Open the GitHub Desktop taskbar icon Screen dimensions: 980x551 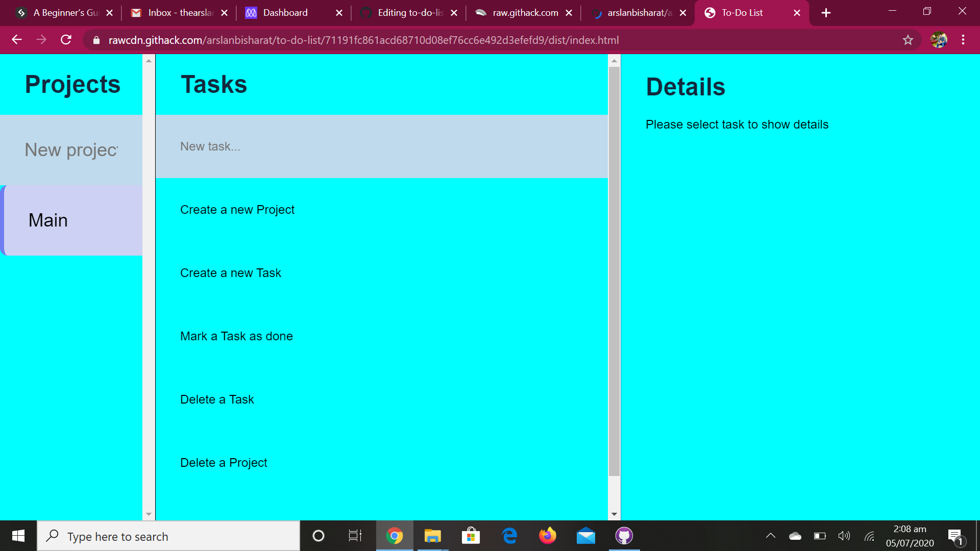624,536
